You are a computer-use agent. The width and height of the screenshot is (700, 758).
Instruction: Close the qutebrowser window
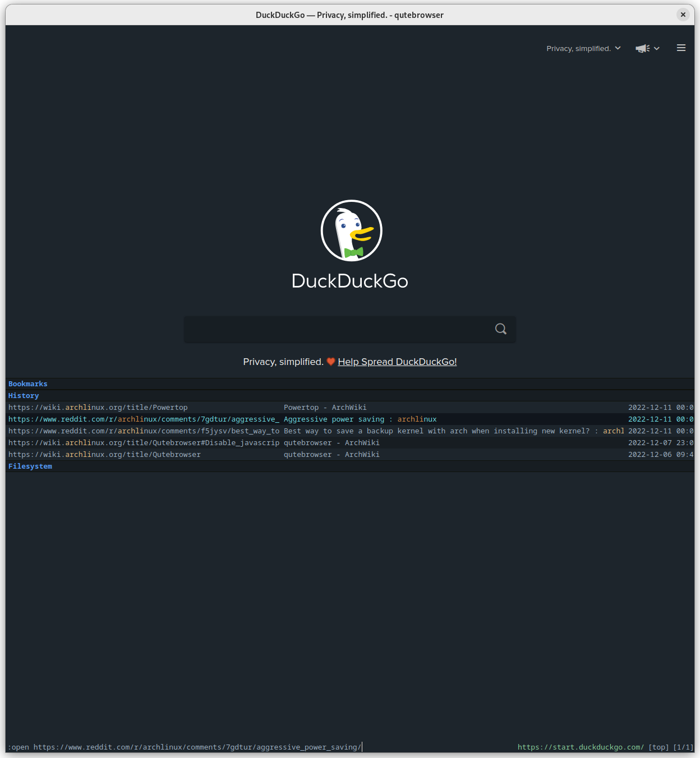pos(683,15)
